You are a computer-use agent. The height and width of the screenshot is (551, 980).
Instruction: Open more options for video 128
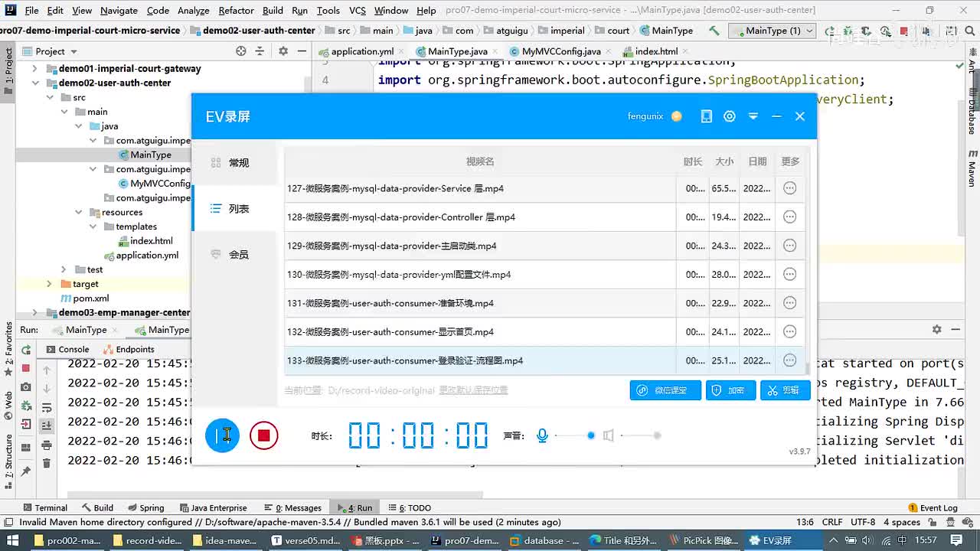click(790, 217)
